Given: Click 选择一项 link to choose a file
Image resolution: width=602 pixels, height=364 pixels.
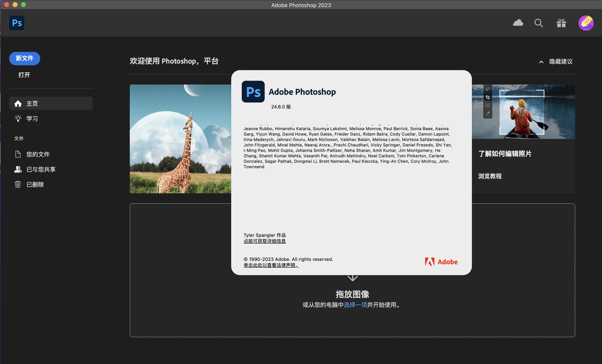Looking at the screenshot, I should pyautogui.click(x=355, y=305).
